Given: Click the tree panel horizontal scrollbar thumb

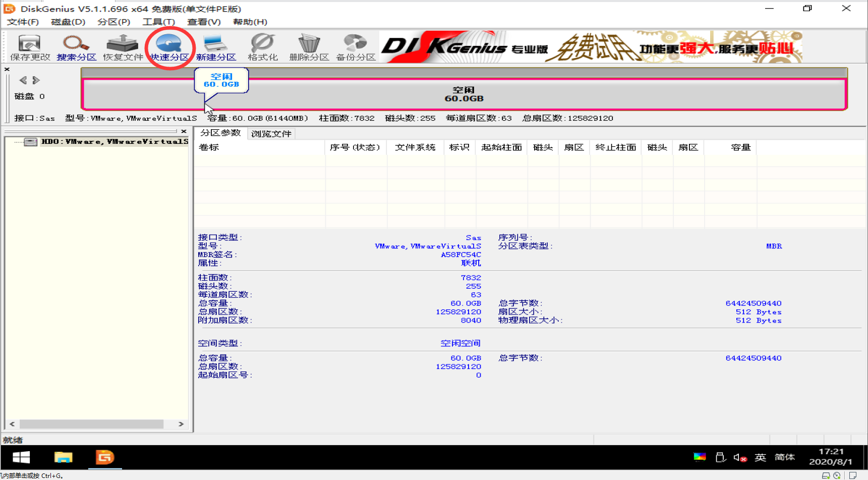Looking at the screenshot, I should tap(91, 424).
